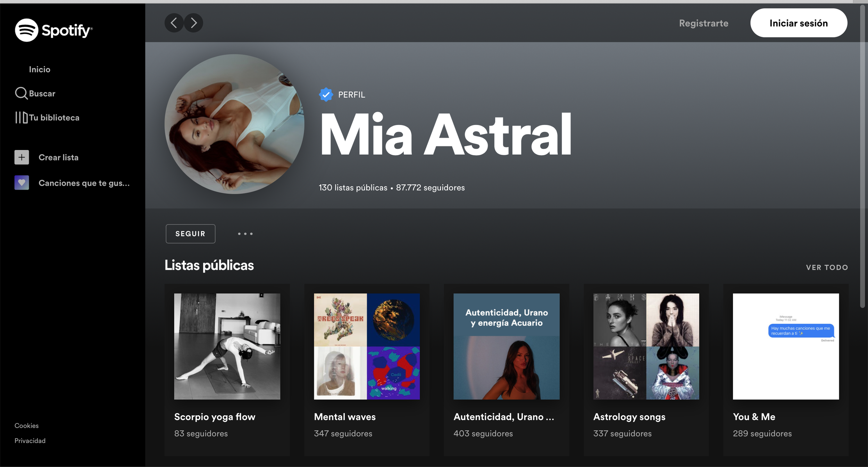Screen dimensions: 868x467
Task: Open the Inicio menu item
Action: pyautogui.click(x=40, y=69)
